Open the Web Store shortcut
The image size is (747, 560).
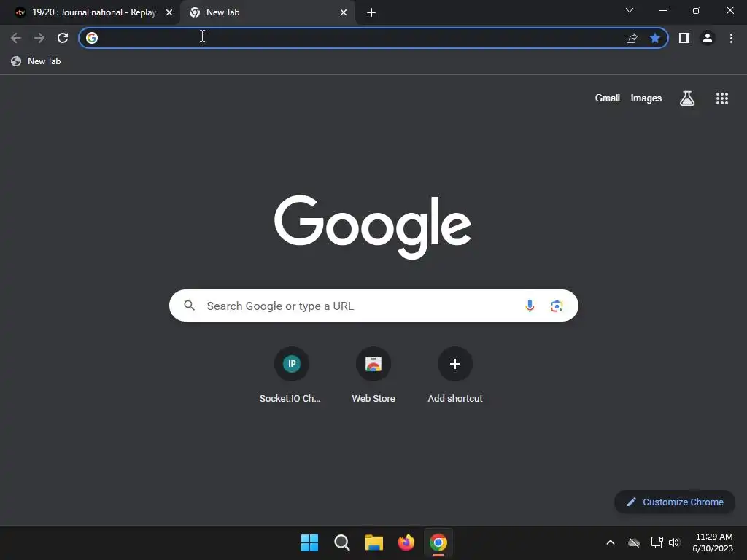tap(373, 376)
